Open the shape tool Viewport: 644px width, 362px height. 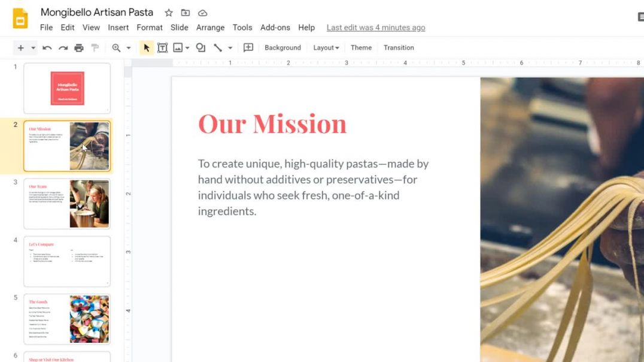tap(201, 48)
